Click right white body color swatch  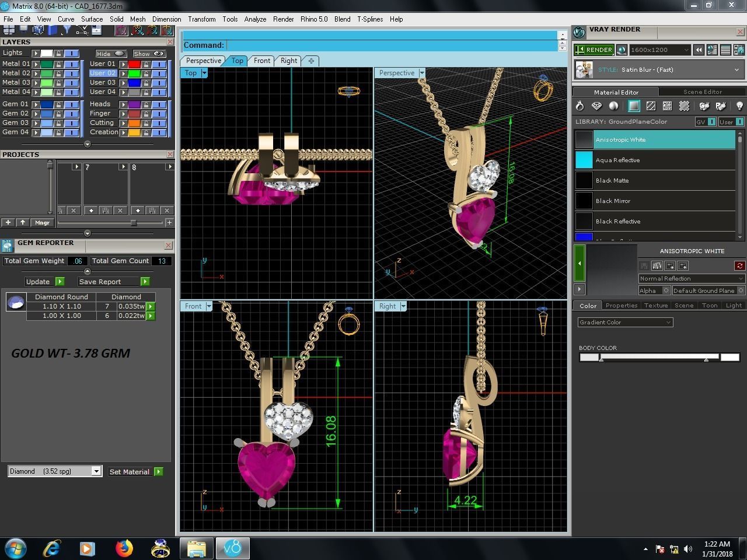(730, 357)
